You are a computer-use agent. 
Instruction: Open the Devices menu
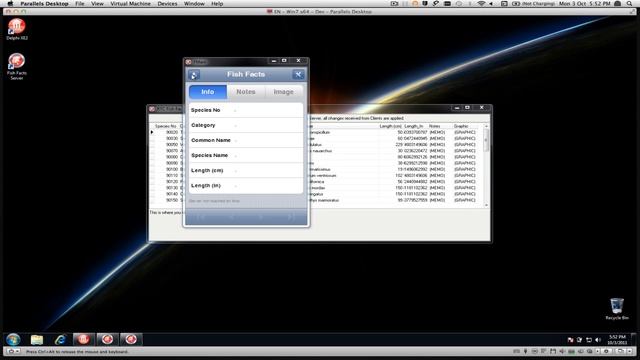coord(167,4)
